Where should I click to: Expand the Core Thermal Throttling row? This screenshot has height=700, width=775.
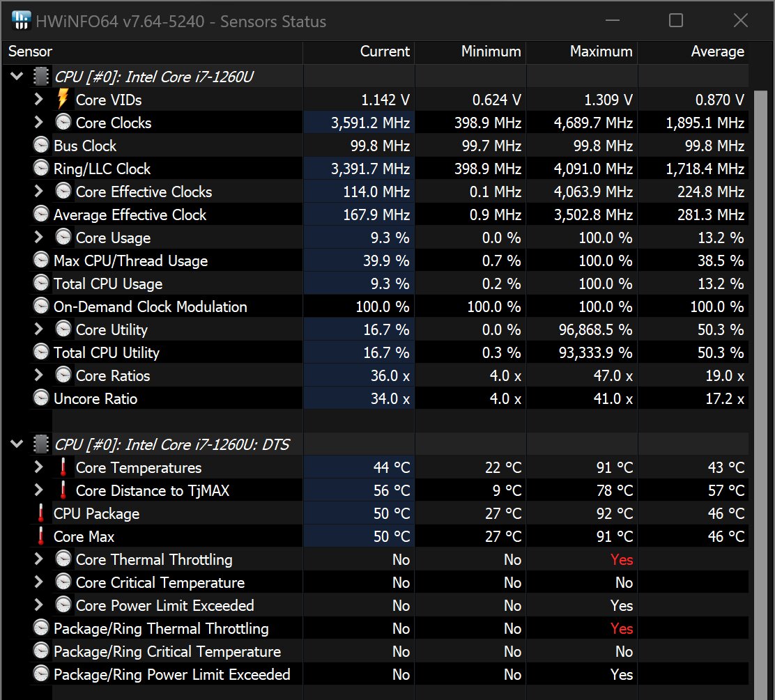pyautogui.click(x=38, y=559)
